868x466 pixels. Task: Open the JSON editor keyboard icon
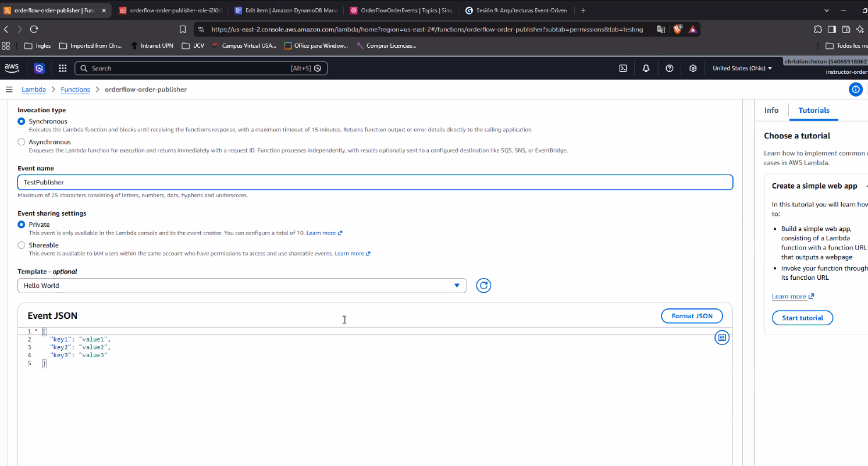[722, 337]
